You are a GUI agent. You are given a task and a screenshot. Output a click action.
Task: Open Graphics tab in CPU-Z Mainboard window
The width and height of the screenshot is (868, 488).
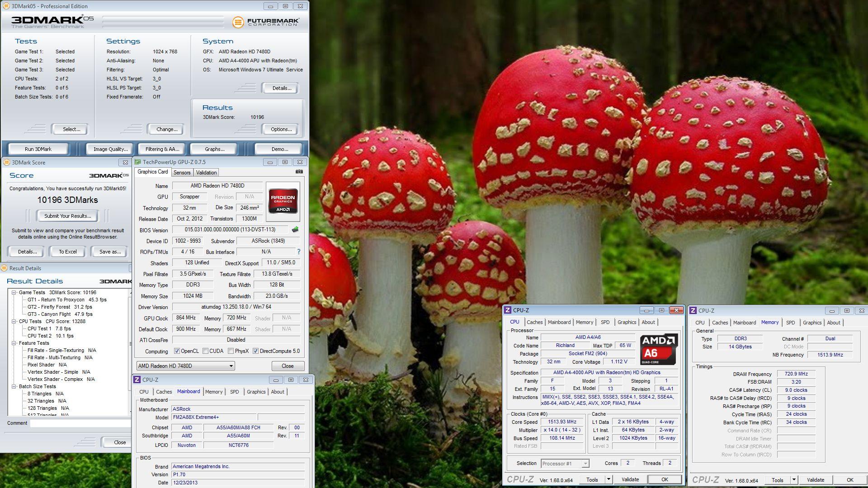[x=256, y=392]
